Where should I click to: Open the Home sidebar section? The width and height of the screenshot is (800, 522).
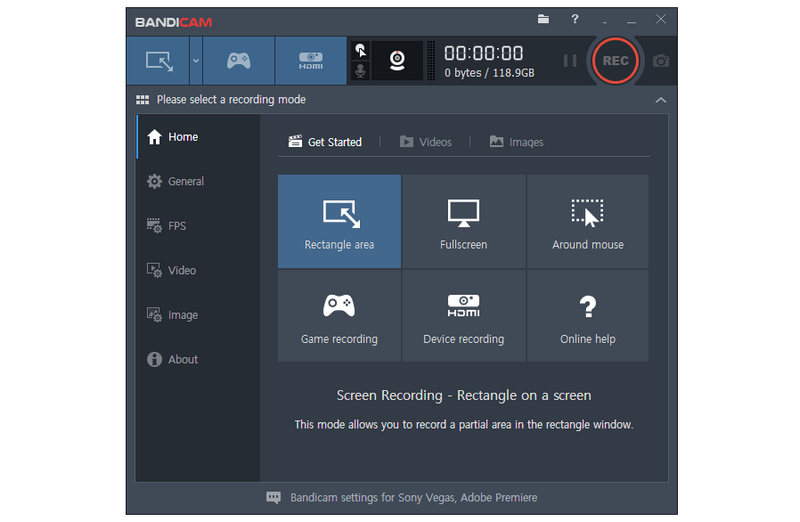[x=198, y=137]
